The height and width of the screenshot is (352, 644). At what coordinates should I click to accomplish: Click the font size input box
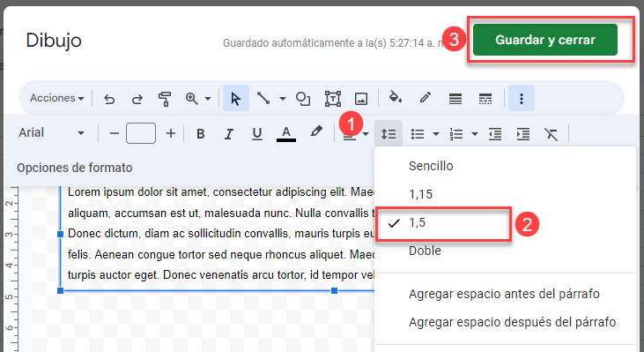(x=141, y=133)
